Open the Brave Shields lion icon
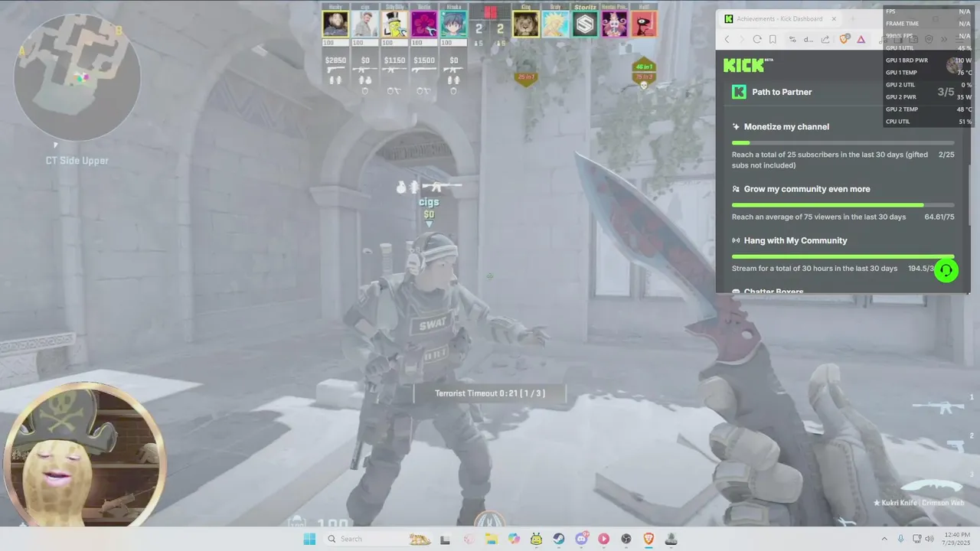The width and height of the screenshot is (980, 551). [845, 39]
